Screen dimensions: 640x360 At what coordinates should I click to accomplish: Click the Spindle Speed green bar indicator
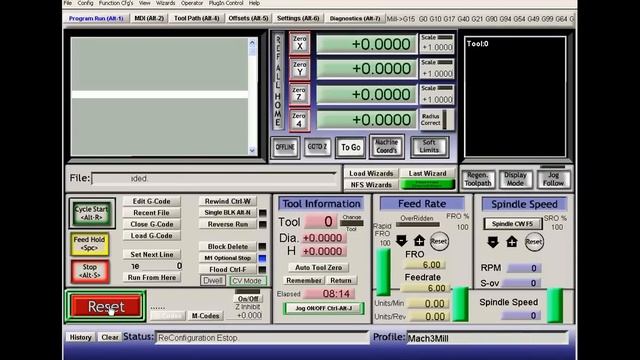coord(555,305)
